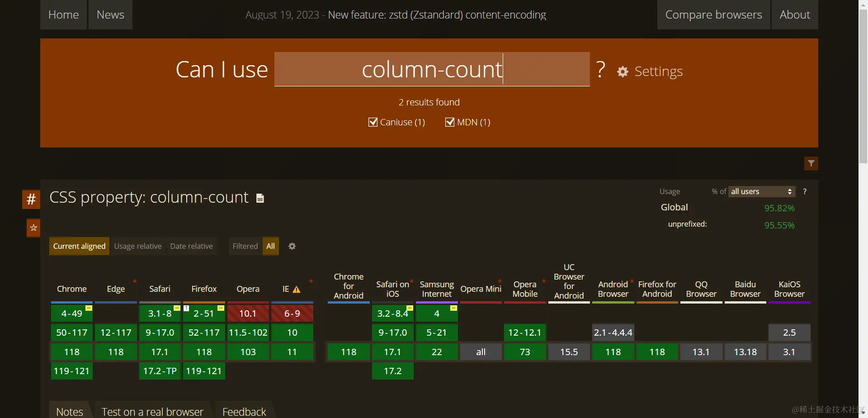The image size is (868, 418).
Task: Switch to Filtered browser view
Action: coord(245,246)
